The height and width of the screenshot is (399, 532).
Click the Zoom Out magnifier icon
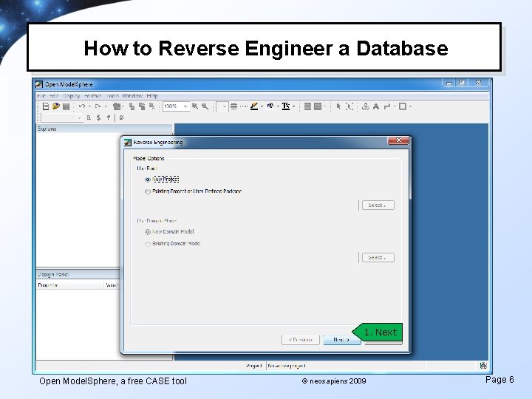(x=205, y=106)
